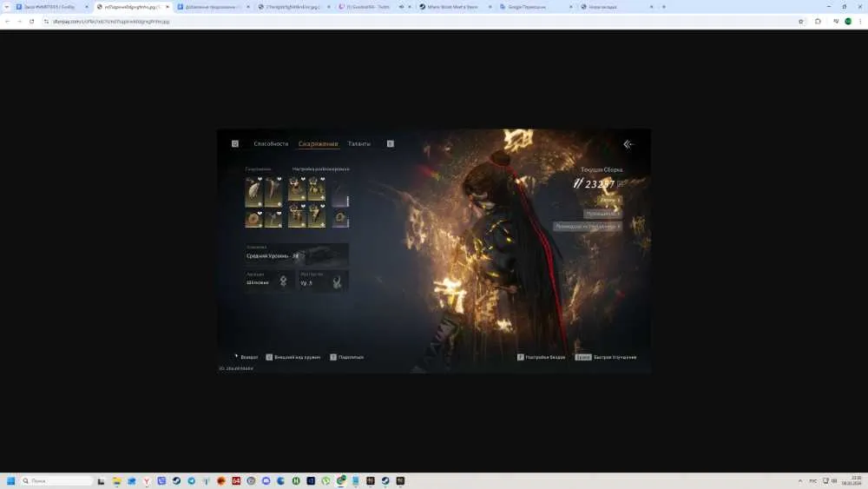Go back in browser history

(7, 22)
